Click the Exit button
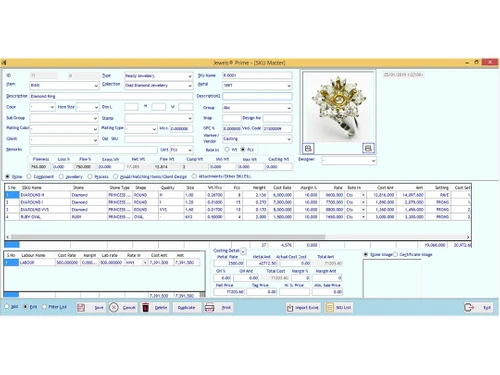Screen dimensions: 500x375 tap(478, 307)
